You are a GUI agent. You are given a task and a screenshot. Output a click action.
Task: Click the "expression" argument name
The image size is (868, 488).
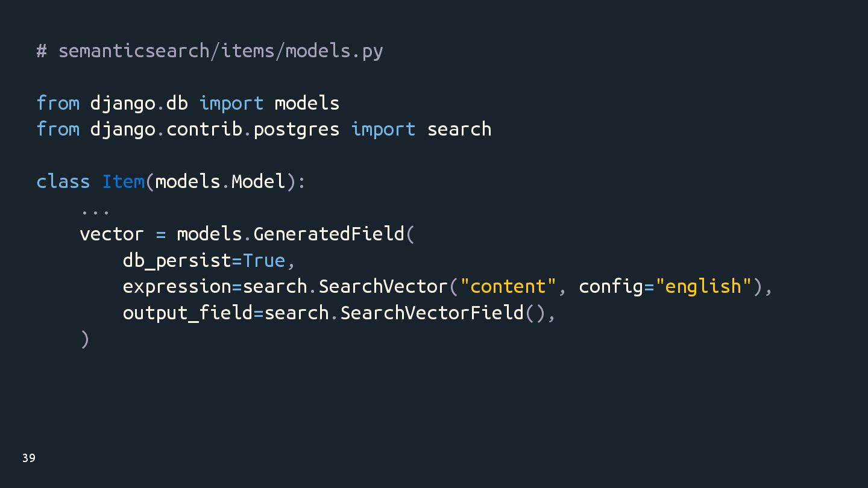click(177, 286)
